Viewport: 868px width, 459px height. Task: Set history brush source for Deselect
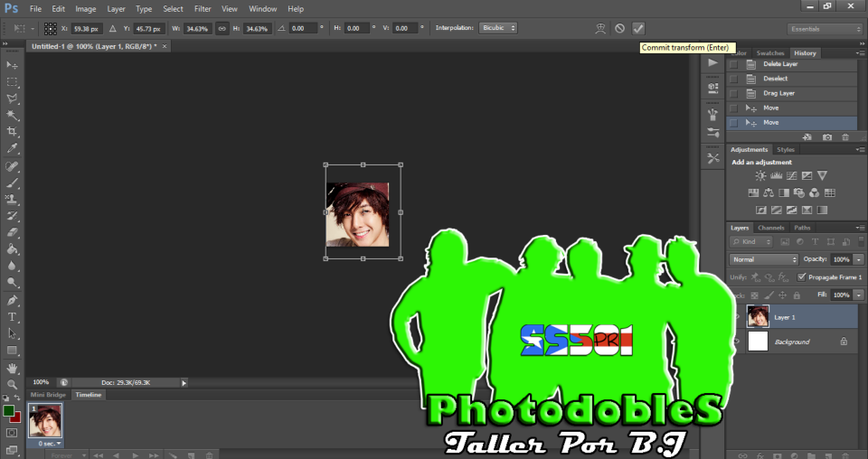coord(733,79)
